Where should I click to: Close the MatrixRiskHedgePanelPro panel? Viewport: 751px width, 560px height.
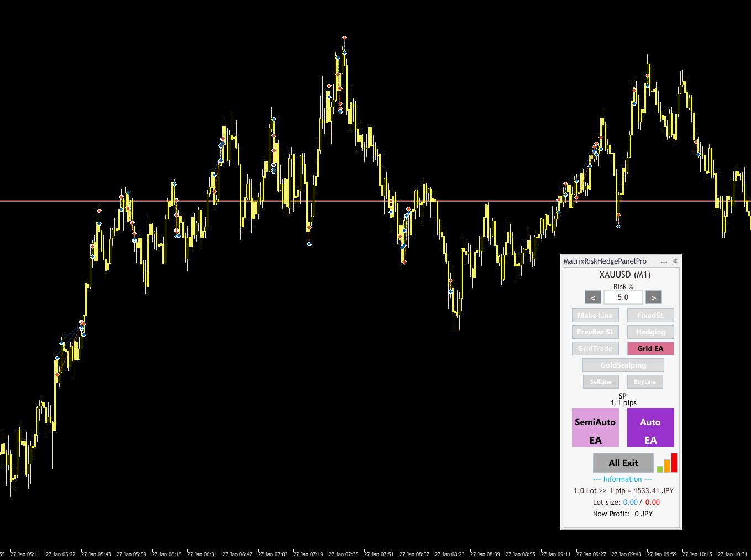pyautogui.click(x=675, y=261)
